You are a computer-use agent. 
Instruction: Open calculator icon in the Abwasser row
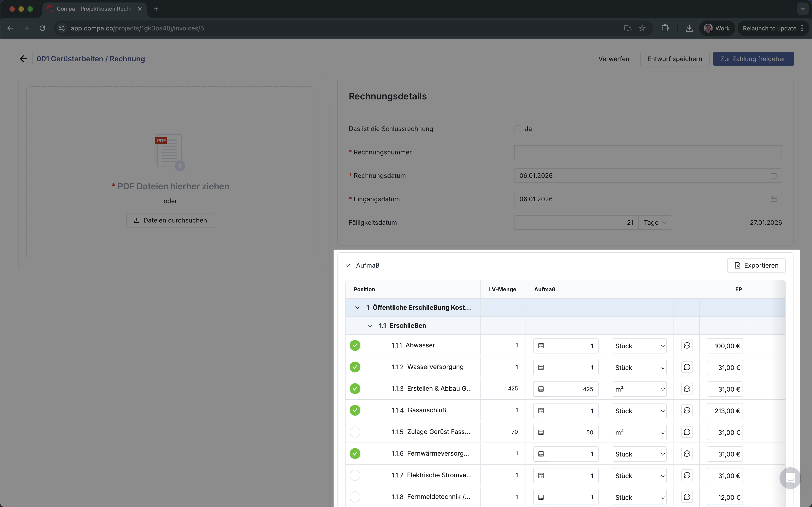pyautogui.click(x=541, y=346)
